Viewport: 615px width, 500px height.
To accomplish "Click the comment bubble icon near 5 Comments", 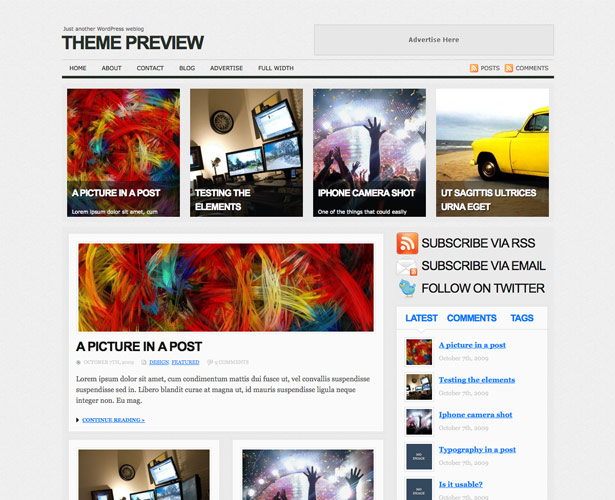I will (x=210, y=362).
